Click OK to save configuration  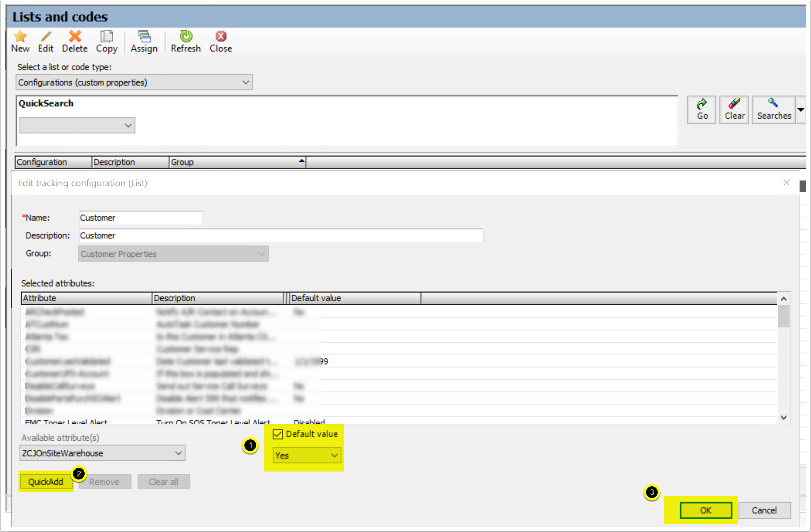[x=705, y=511]
